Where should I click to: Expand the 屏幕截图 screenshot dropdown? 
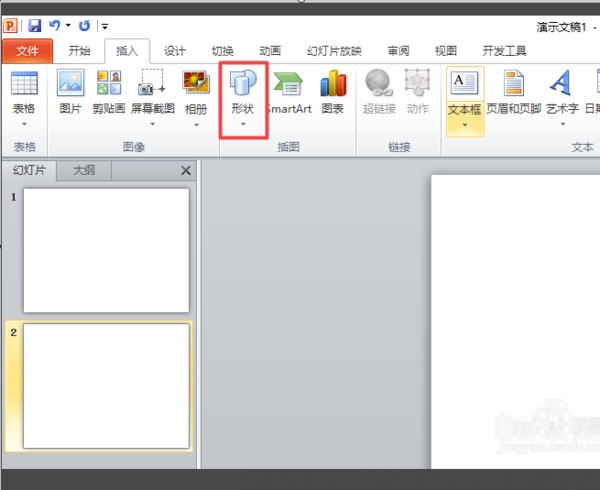pos(152,124)
